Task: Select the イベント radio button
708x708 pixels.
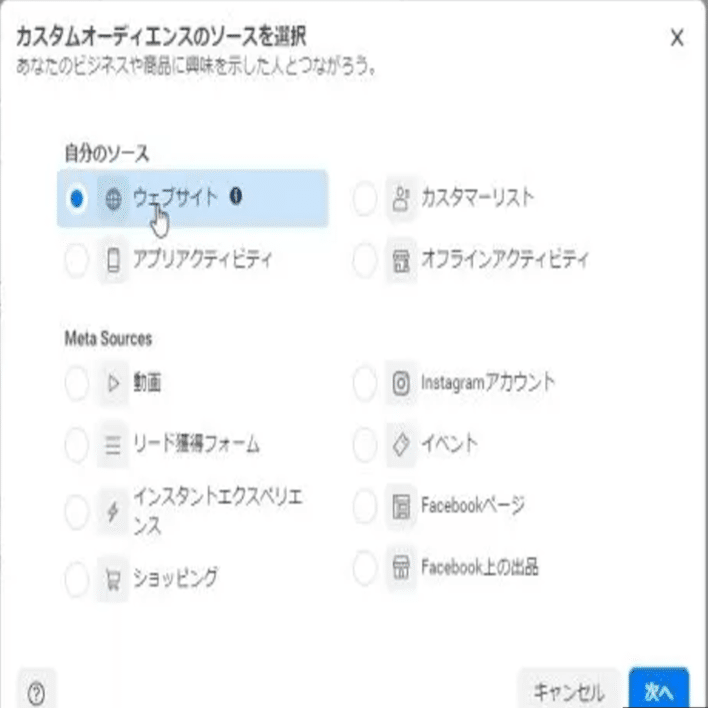Action: pos(365,444)
